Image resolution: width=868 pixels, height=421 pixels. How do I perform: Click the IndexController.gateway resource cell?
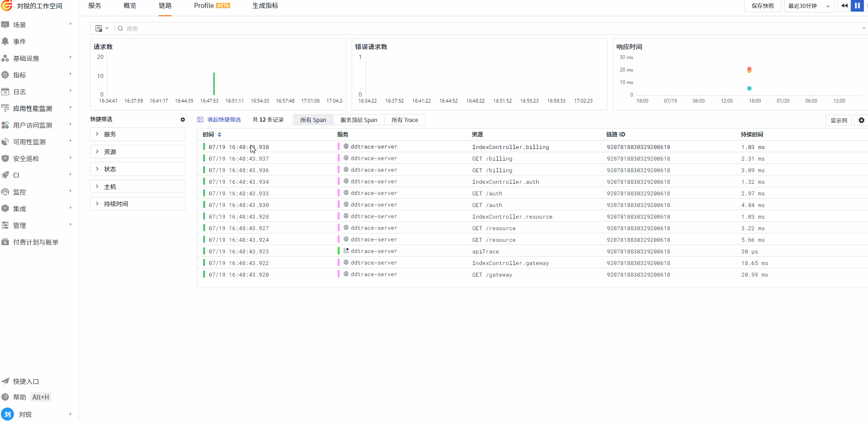coord(511,263)
